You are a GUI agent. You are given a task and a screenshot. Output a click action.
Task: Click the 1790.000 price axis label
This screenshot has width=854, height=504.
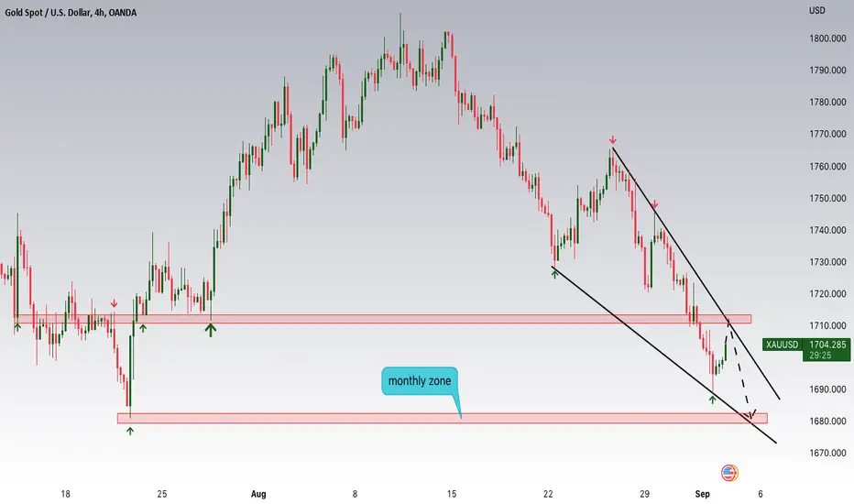827,71
